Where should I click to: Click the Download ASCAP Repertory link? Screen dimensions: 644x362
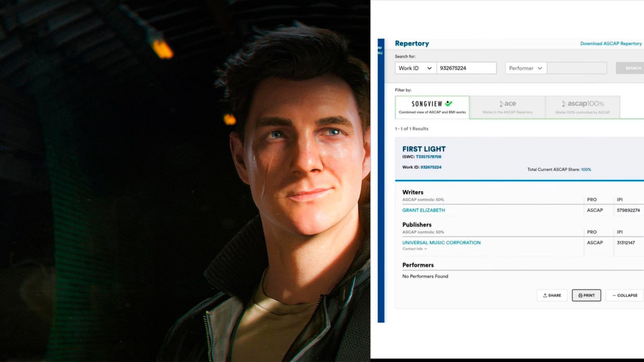tap(611, 44)
